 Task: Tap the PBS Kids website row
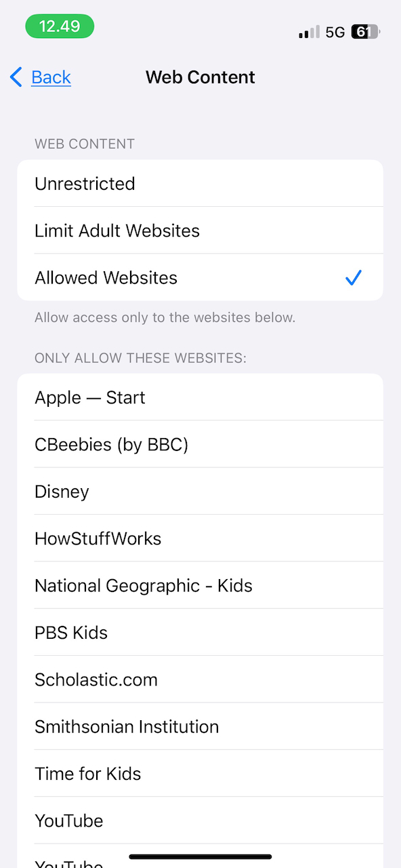(200, 633)
